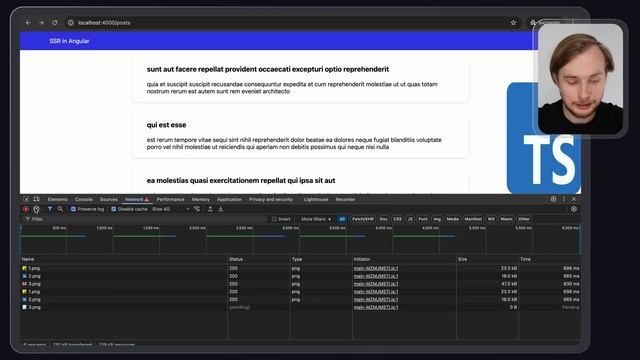Filter requests by CSS type
Image resolution: width=640 pixels, height=360 pixels.
397,219
